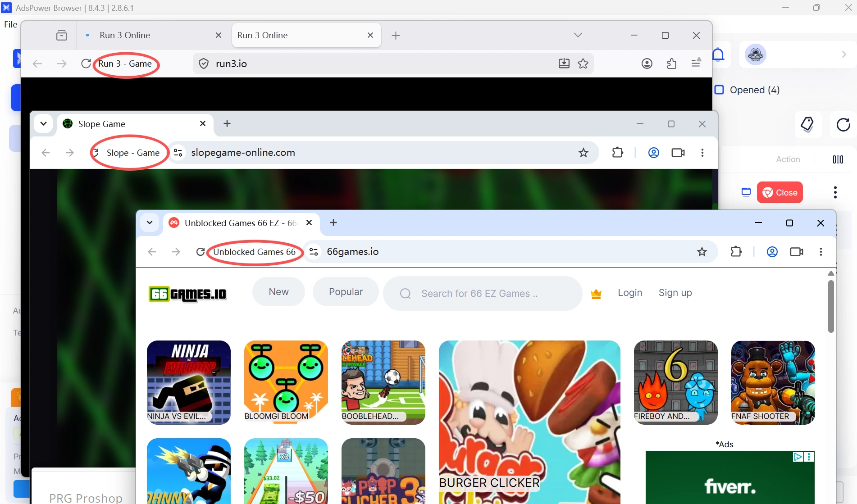Open extensions icon in Run 3 window
This screenshot has width=857, height=504.
click(671, 64)
